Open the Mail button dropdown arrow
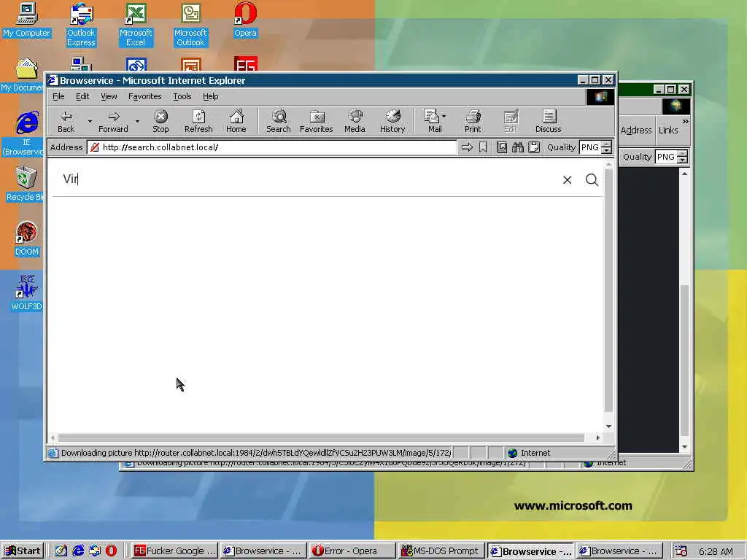Image resolution: width=747 pixels, height=560 pixels. coord(444,116)
